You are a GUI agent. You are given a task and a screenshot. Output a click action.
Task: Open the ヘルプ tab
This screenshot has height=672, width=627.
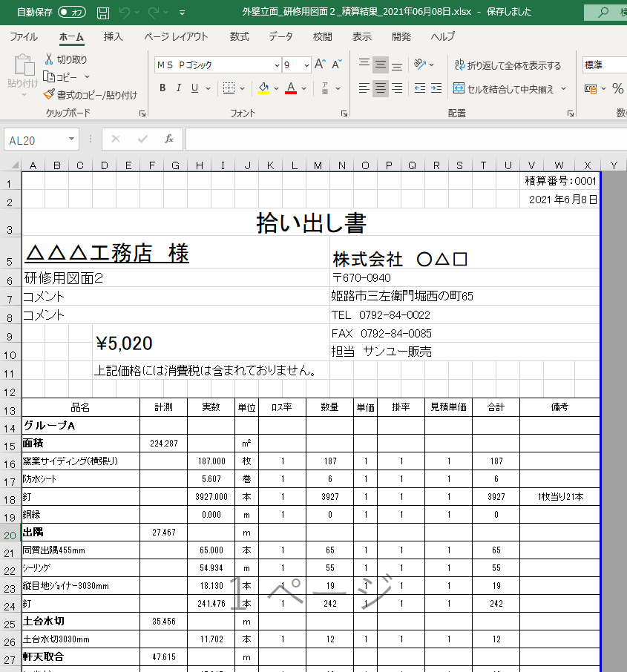pyautogui.click(x=443, y=37)
